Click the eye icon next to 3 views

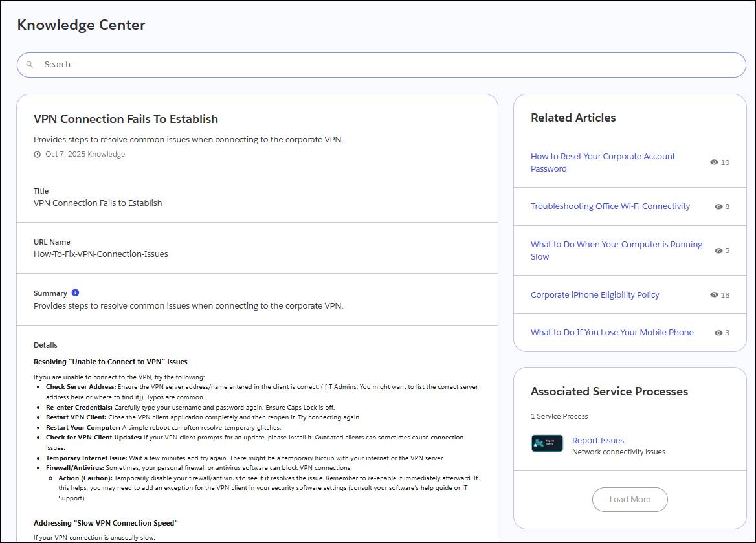coord(718,333)
